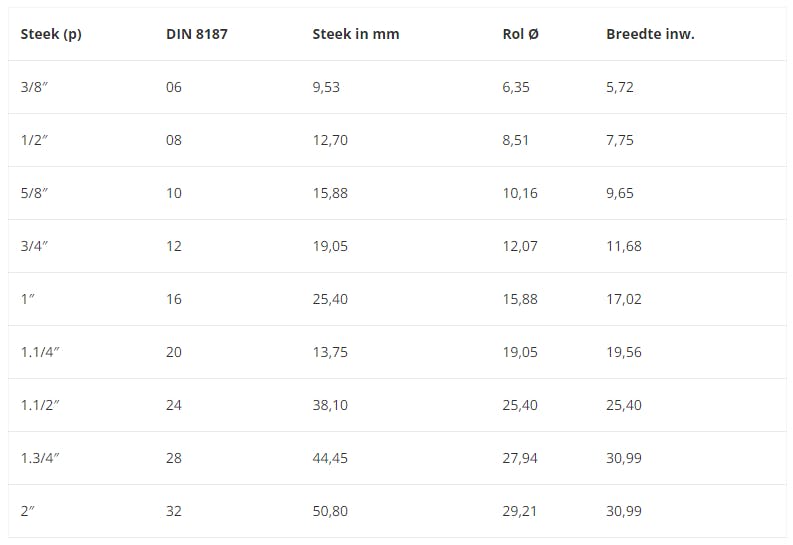This screenshot has width=793, height=545.
Task: Click DIN value 10 in 5/8″ row
Action: coord(174,193)
